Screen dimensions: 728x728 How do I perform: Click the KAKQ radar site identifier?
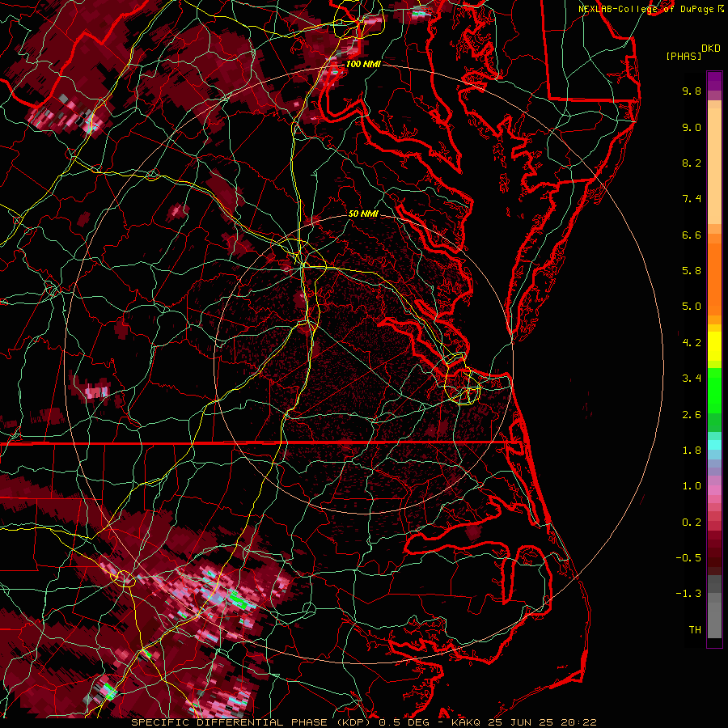pos(467,722)
